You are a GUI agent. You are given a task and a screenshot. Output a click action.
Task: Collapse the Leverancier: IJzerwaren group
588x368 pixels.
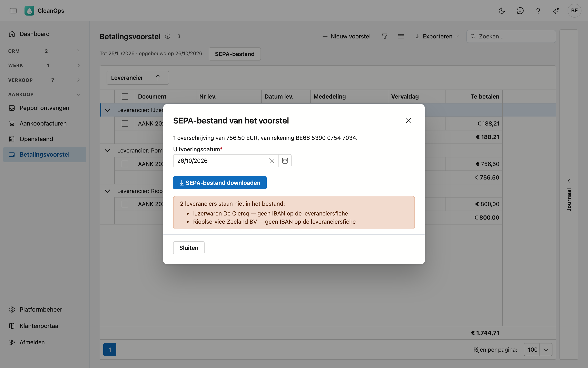[x=107, y=110]
